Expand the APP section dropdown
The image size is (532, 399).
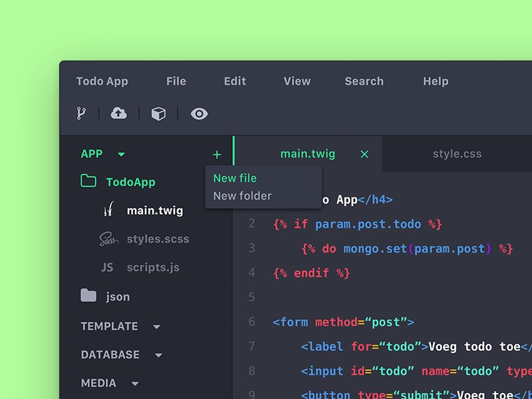tap(121, 154)
